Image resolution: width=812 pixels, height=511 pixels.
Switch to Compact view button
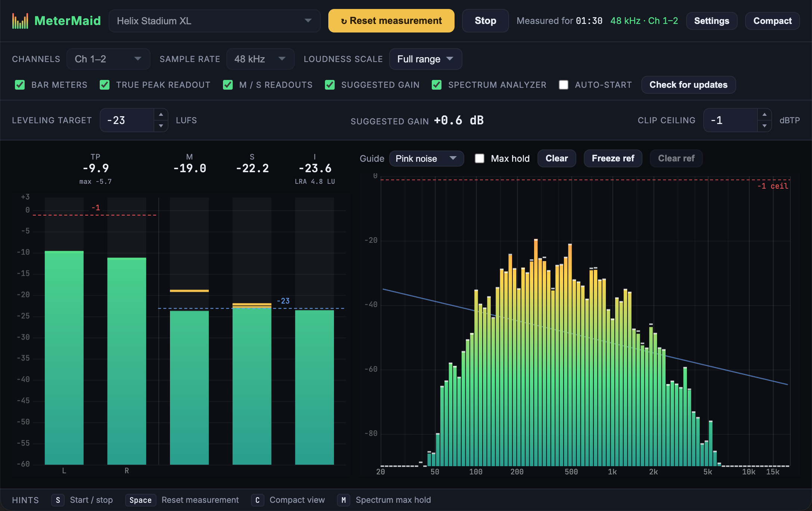click(772, 21)
